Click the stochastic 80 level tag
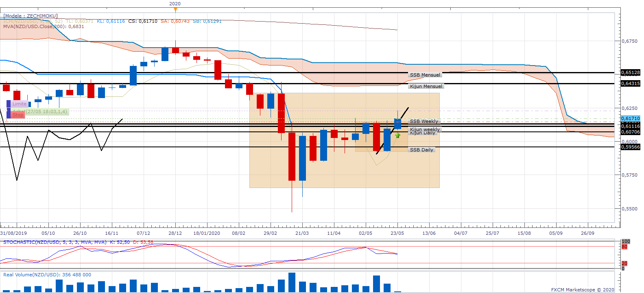 click(x=624, y=247)
